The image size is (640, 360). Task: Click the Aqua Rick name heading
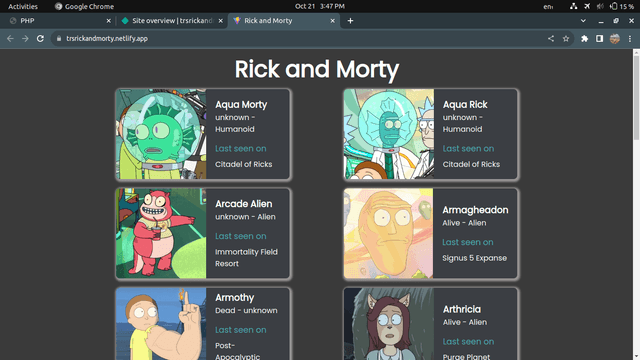pos(465,104)
